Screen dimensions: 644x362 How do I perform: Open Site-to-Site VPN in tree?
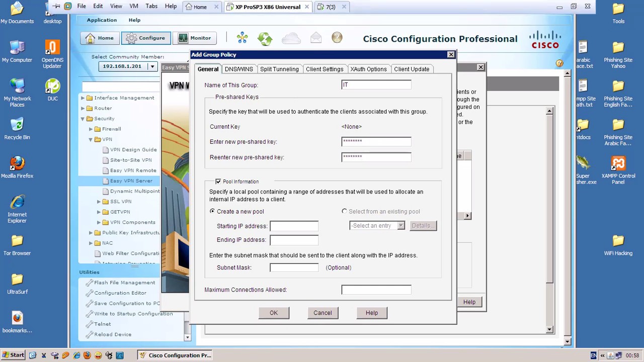point(131,160)
